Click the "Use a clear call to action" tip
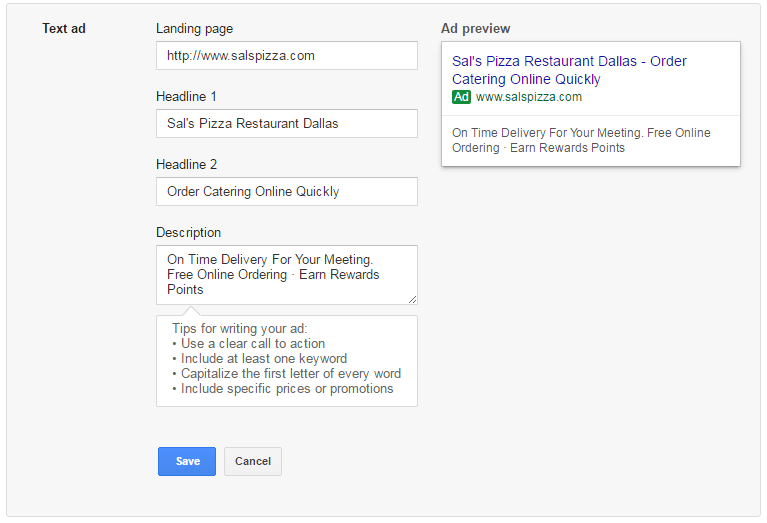 [253, 343]
